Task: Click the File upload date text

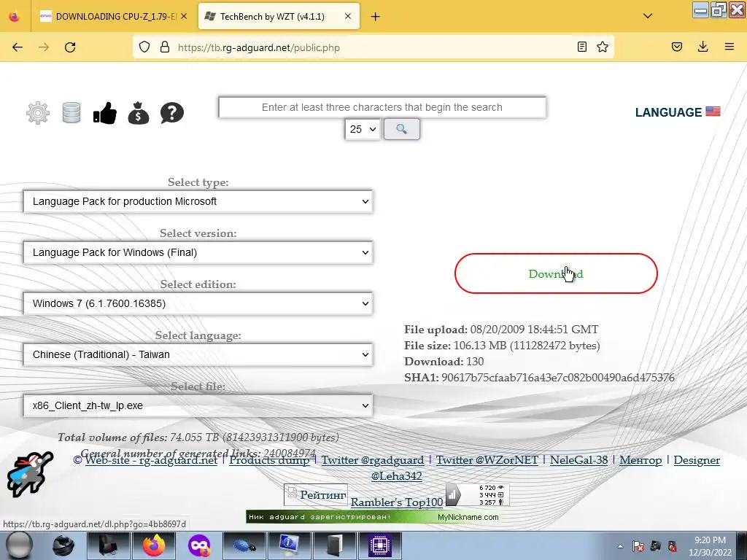Action: point(501,329)
